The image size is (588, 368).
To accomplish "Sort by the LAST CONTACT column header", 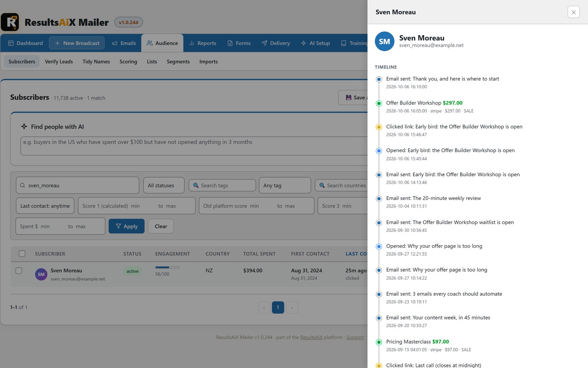I will [356, 254].
